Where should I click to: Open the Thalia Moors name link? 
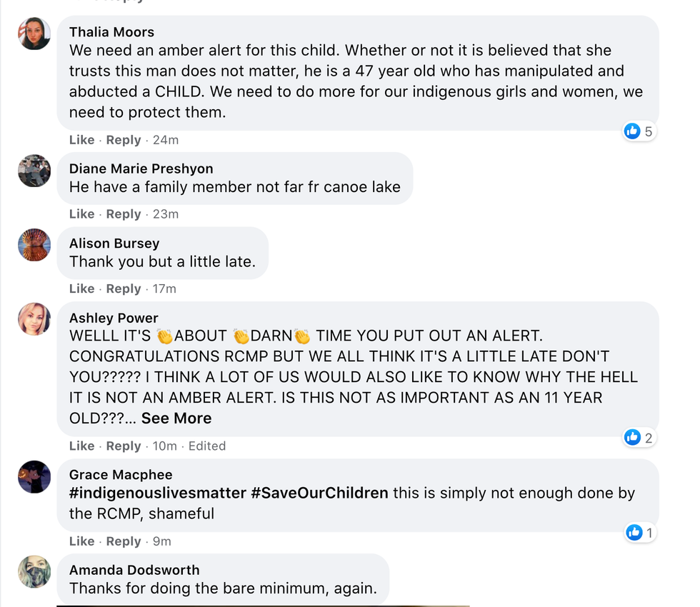pos(111,32)
